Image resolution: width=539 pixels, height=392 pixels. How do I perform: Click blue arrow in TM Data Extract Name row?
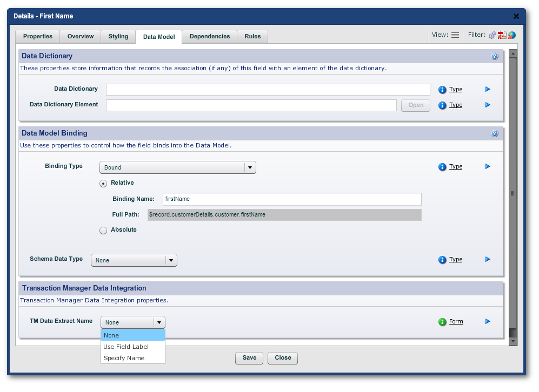[x=488, y=322]
